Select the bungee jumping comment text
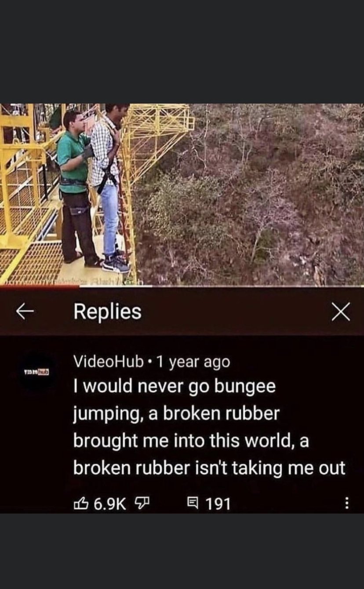 (x=209, y=427)
